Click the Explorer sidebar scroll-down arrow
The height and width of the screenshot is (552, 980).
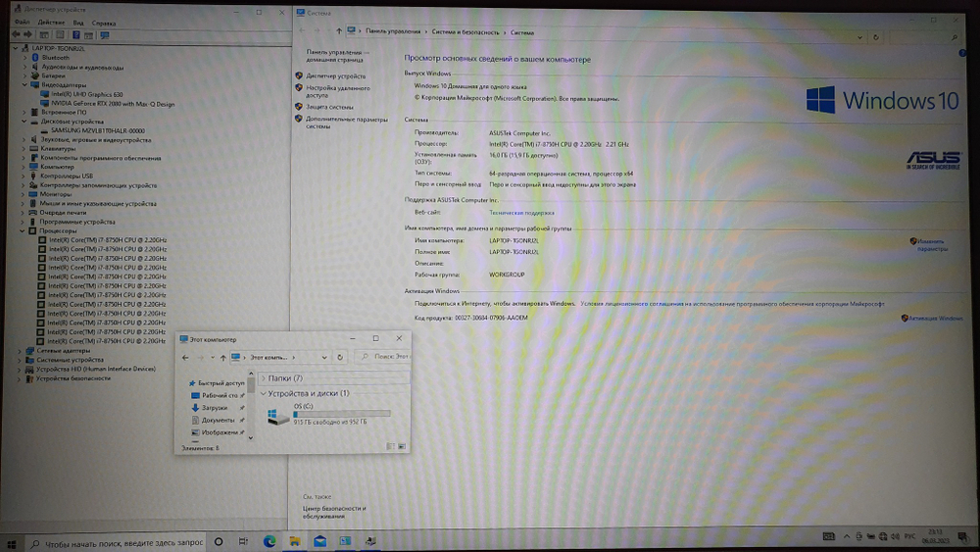pos(251,437)
